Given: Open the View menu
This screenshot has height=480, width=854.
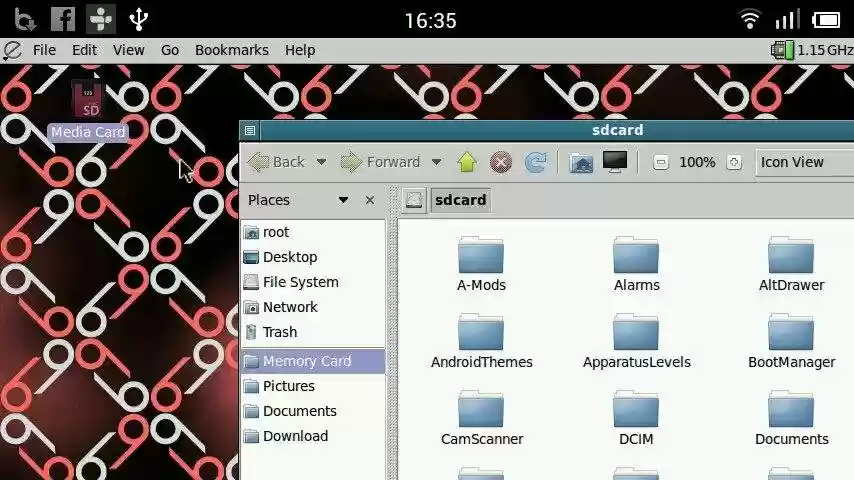Looking at the screenshot, I should click(x=129, y=50).
